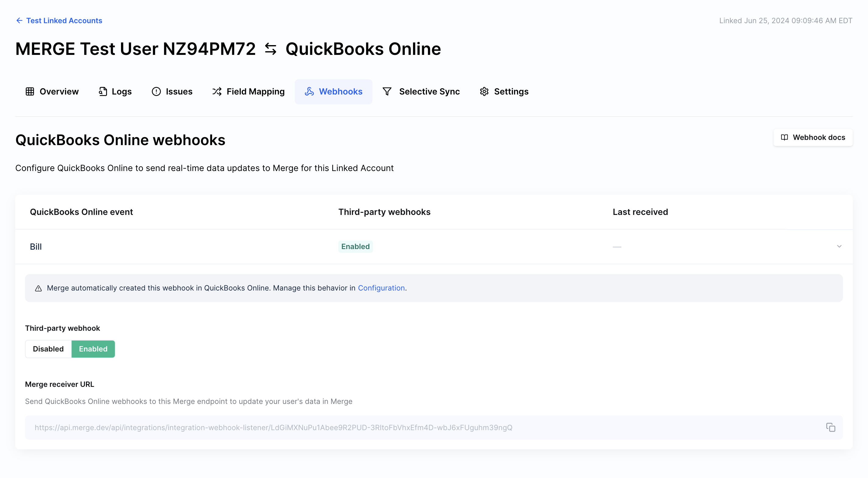Open the Selective Sync tab
The height and width of the screenshot is (478, 868).
coord(429,91)
